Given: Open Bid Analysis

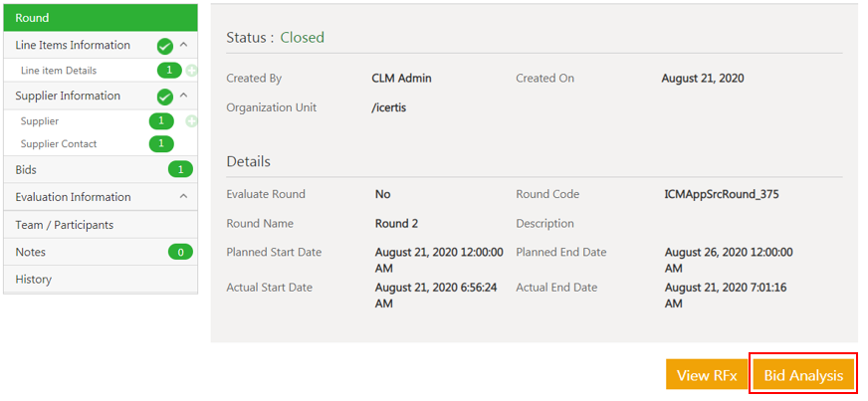Looking at the screenshot, I should click(803, 375).
